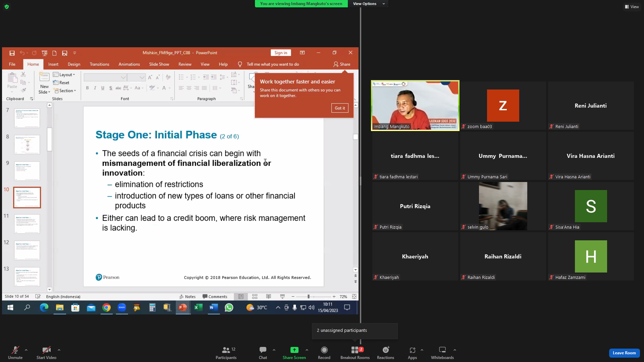644x362 pixels.
Task: Open the Layout dropdown in Slides group
Action: pos(64,75)
